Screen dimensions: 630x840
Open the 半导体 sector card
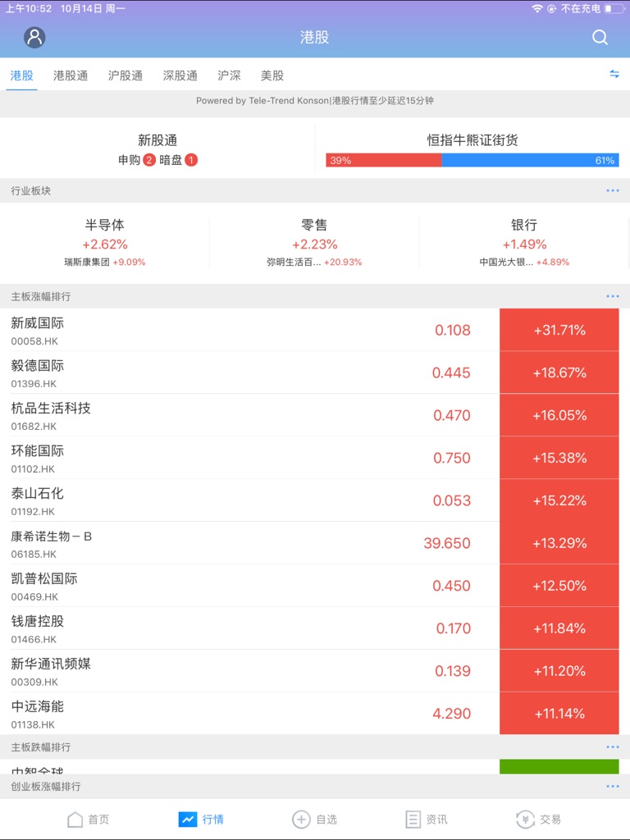pyautogui.click(x=105, y=244)
